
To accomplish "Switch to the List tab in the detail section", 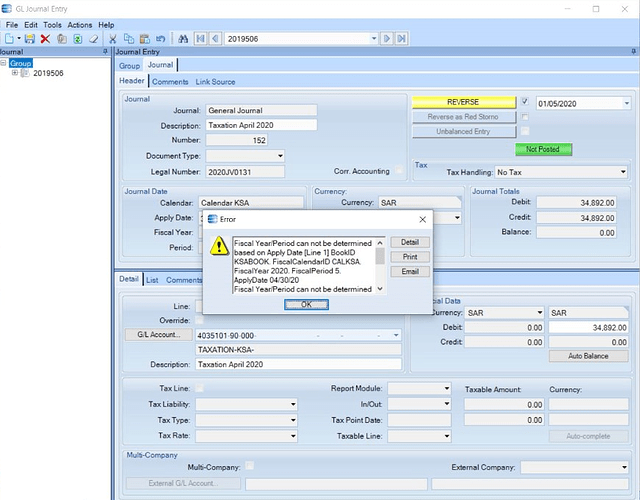I will click(x=152, y=280).
